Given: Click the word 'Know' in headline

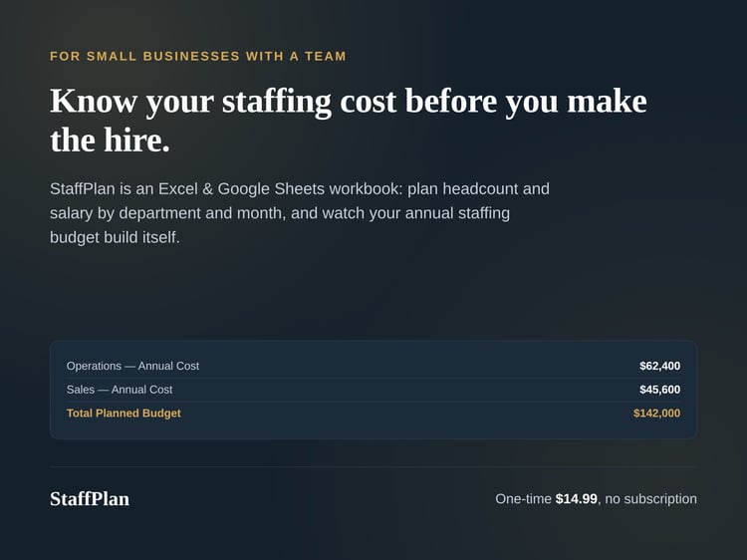Looking at the screenshot, I should click(x=94, y=102).
